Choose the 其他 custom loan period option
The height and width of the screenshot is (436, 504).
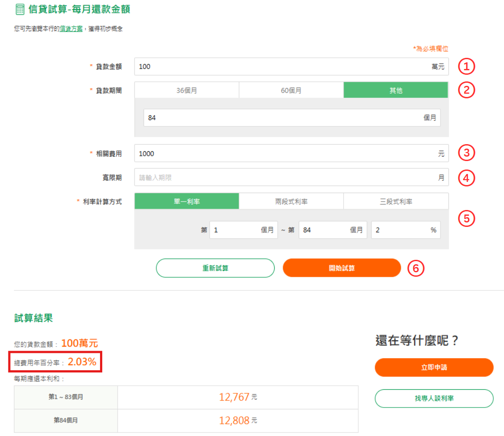(396, 89)
